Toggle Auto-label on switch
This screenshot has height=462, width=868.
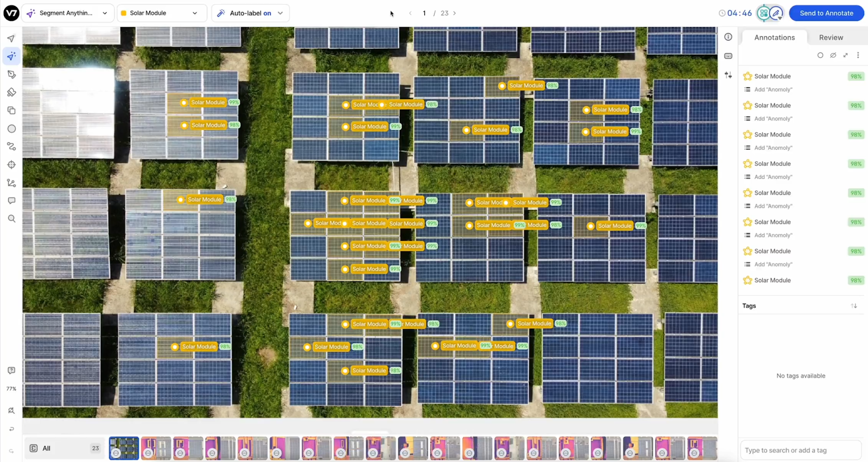pyautogui.click(x=250, y=13)
